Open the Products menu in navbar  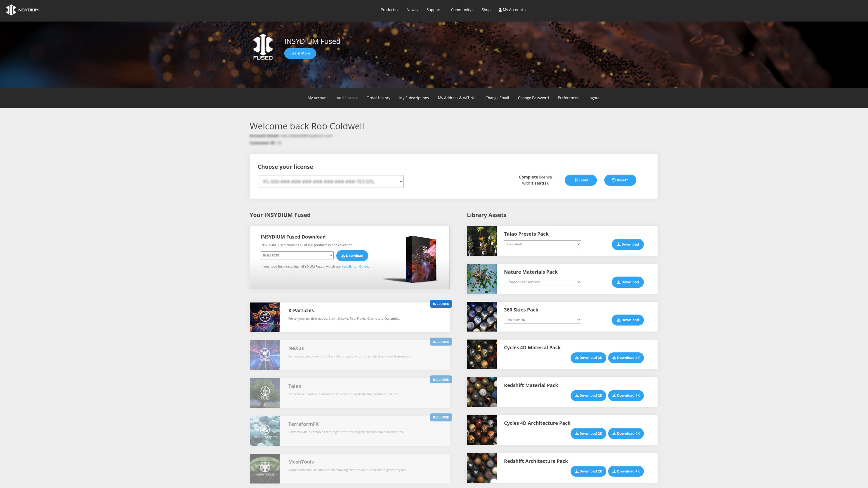click(x=389, y=10)
